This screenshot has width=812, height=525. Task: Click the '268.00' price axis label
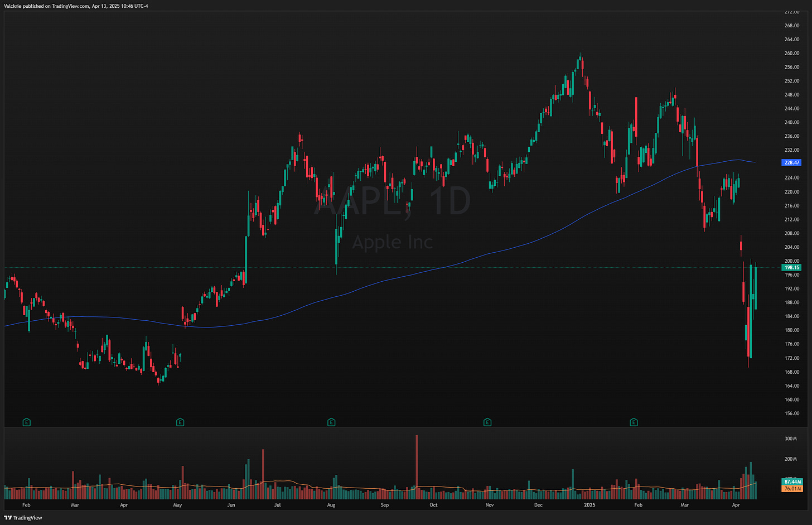point(792,25)
